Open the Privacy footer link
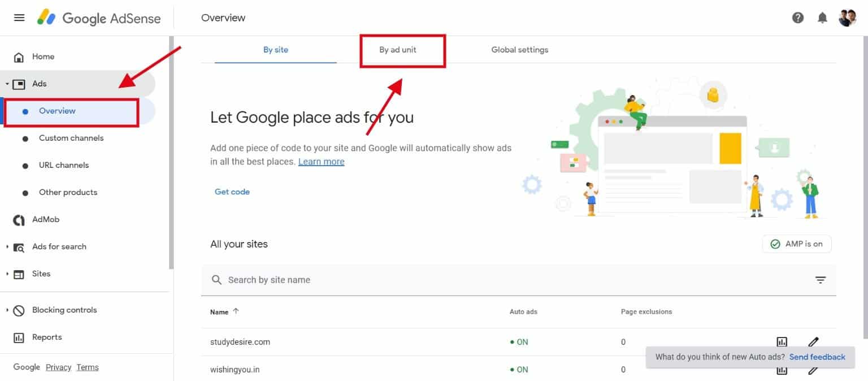868x381 pixels. tap(58, 367)
